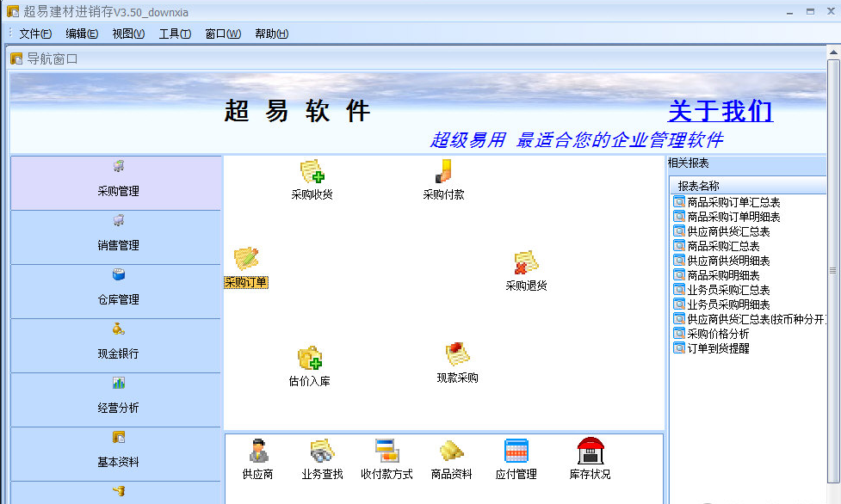
Task: Open report 业务员采购汇总表
Action: click(x=721, y=290)
